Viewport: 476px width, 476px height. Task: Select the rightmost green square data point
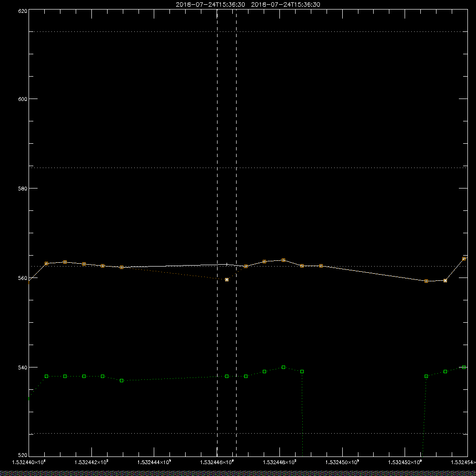coord(464,367)
